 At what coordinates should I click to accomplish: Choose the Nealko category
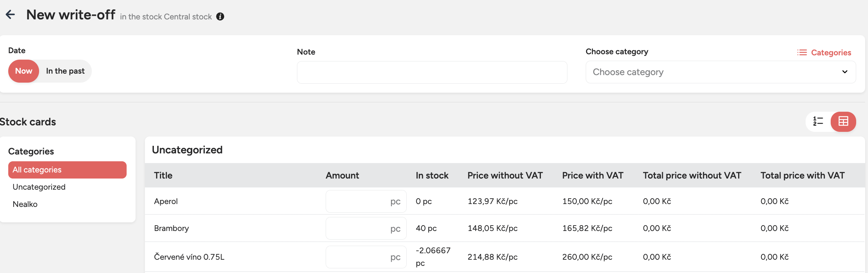(25, 204)
